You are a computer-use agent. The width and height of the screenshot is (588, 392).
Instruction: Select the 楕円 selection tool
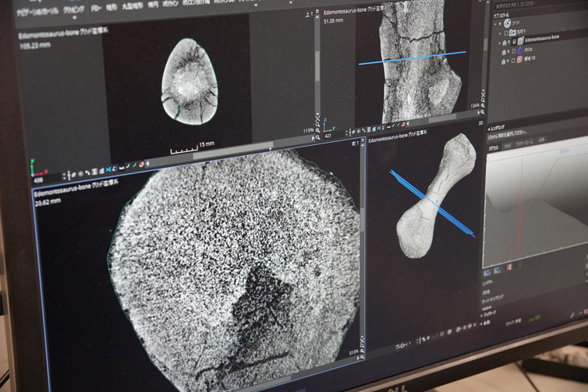pos(153,5)
